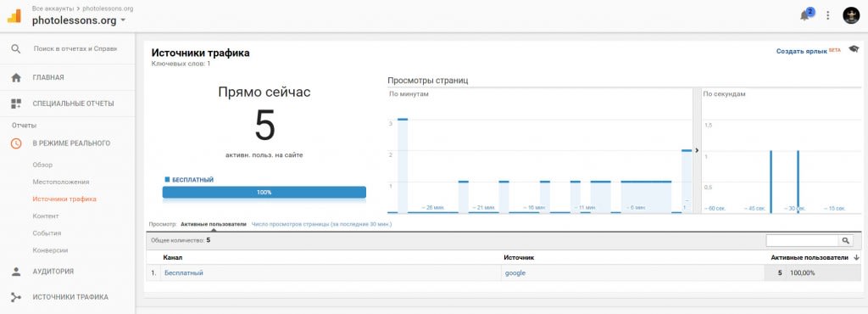Click the graduation cap education icon
This screenshot has height=314, width=868.
[x=854, y=49]
